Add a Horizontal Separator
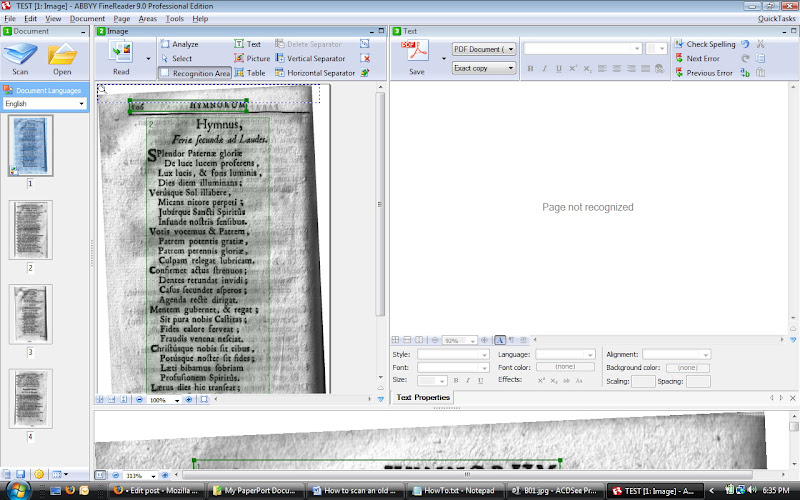The image size is (800, 500). pos(315,73)
